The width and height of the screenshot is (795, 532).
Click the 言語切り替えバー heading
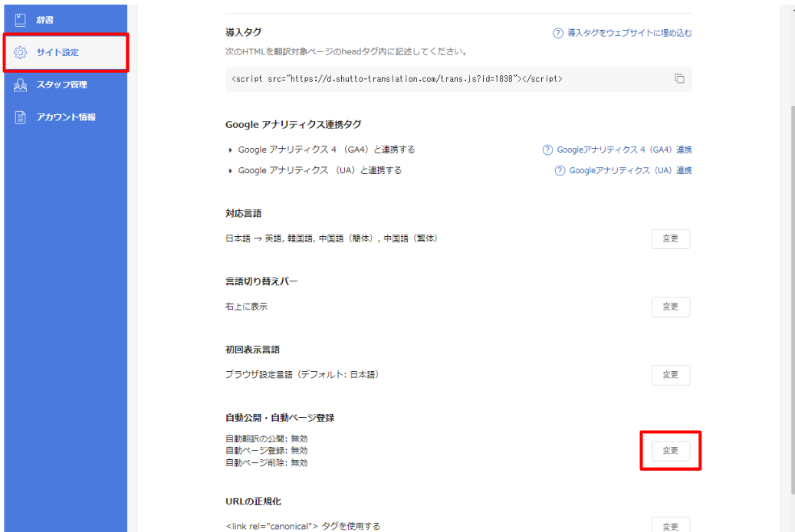tap(261, 281)
